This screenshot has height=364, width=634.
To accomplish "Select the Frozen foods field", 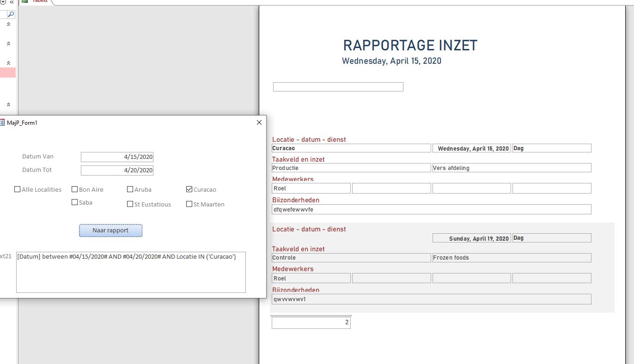I will (512, 258).
